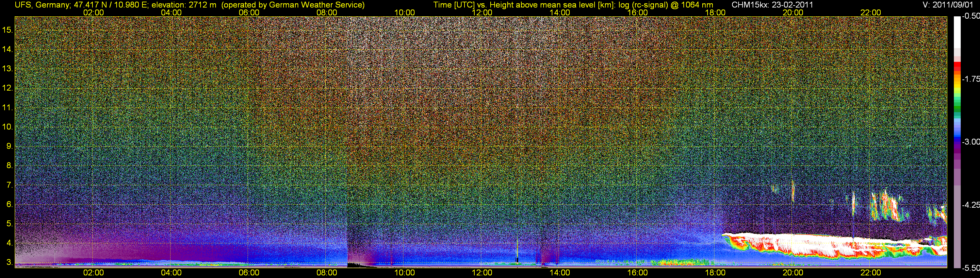Image resolution: width=980 pixels, height=278 pixels.
Task: Click the deep blue band of the color scale
Action: click(x=957, y=139)
